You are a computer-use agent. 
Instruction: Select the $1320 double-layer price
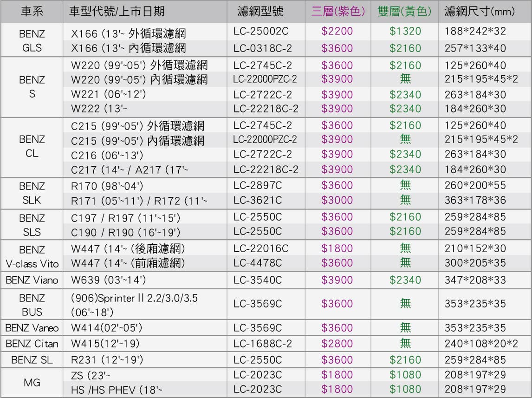[x=405, y=31]
